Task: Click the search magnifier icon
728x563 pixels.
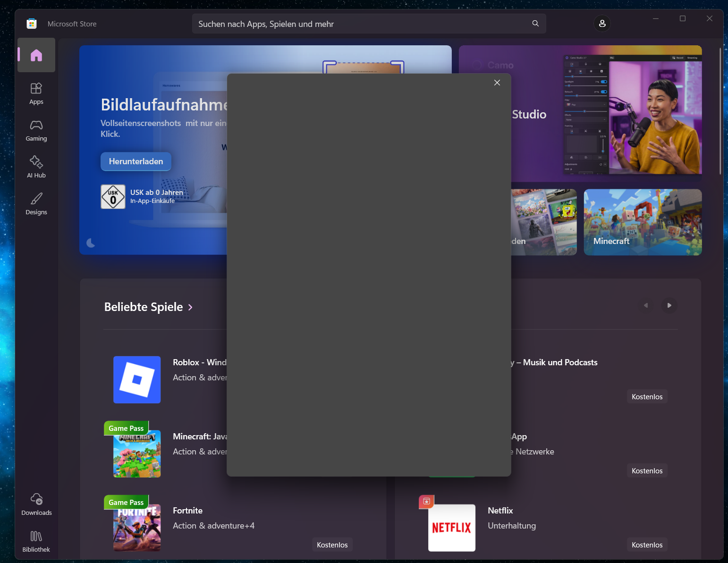Action: [535, 24]
